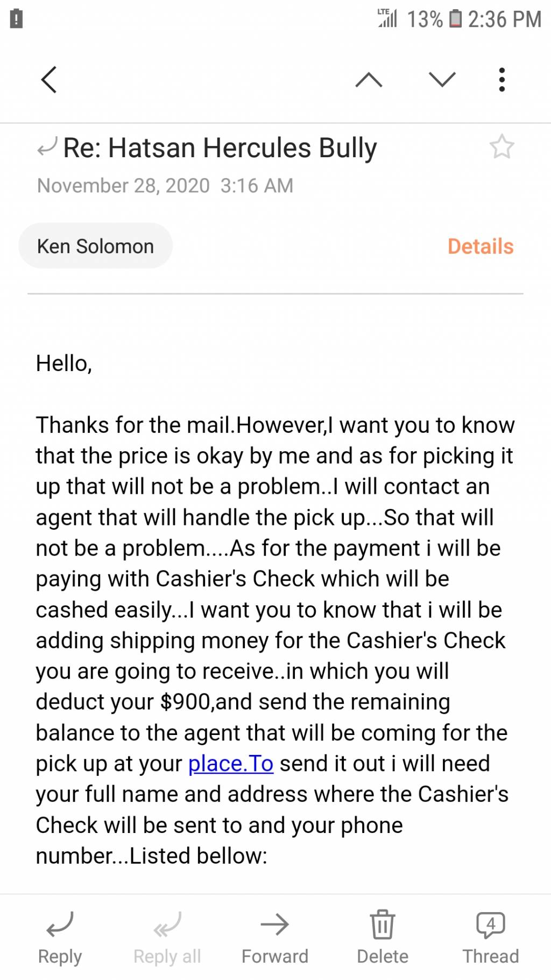Tap the Delete trash icon
The width and height of the screenshot is (551, 980).
(383, 925)
